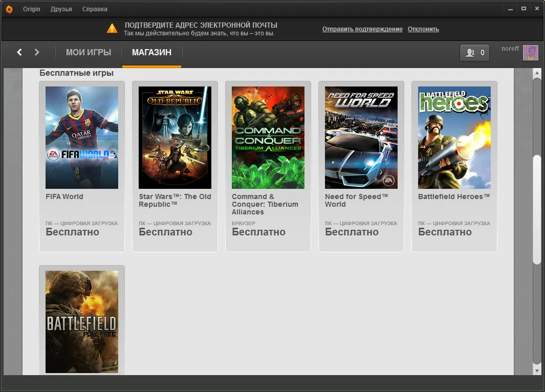
Task: Click Бесплатно under Battlefield Heroes
Action: [445, 232]
